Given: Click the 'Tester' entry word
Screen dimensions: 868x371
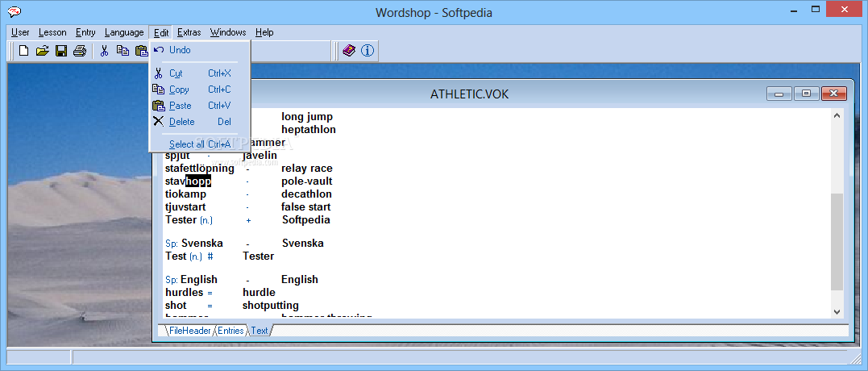Looking at the screenshot, I should point(181,220).
